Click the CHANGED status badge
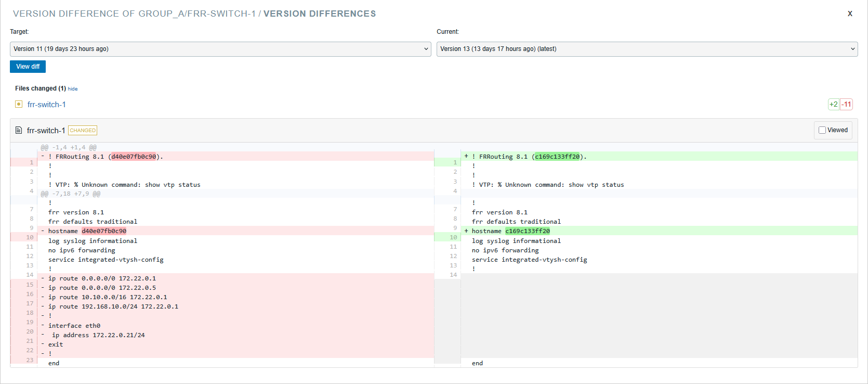Screen dimensions: 868x384 click(83, 131)
